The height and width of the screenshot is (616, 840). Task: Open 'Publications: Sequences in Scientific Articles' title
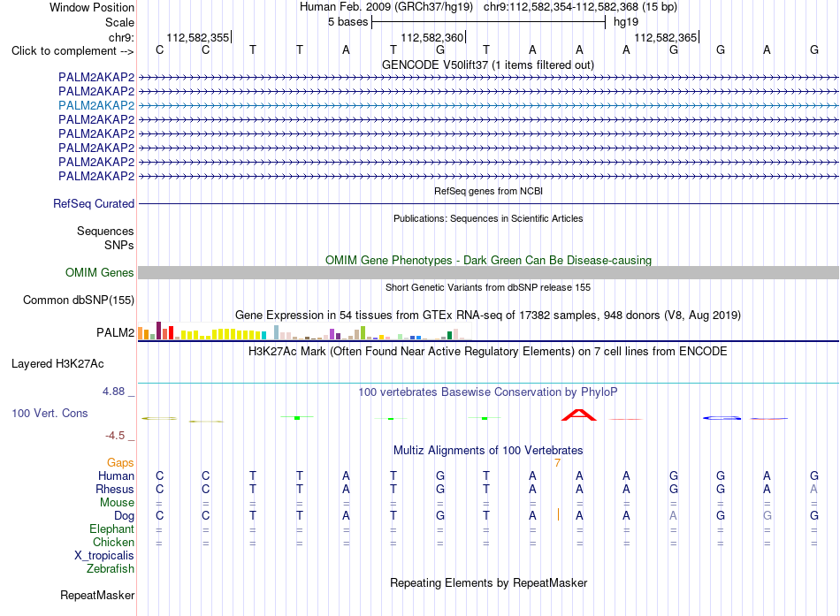(488, 218)
